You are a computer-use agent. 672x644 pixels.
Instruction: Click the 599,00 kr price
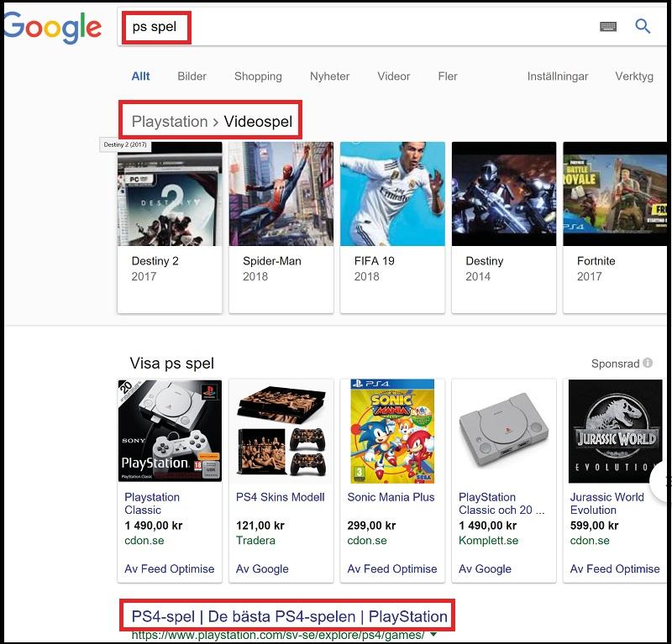click(x=594, y=526)
